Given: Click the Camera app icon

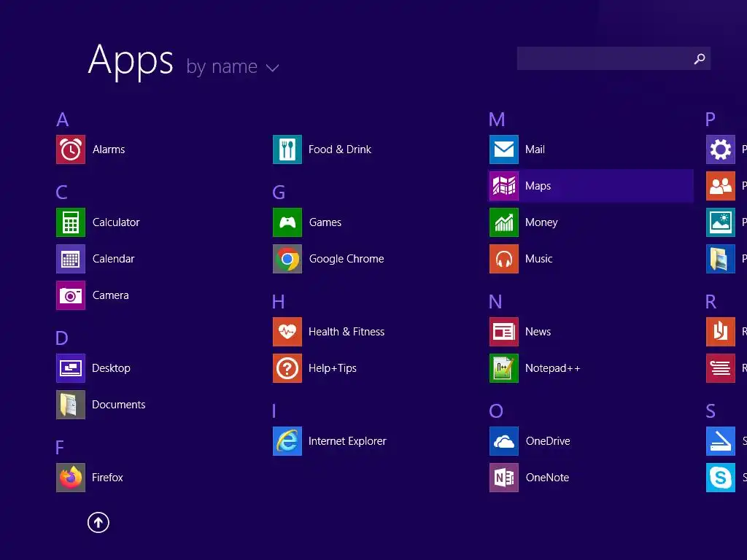Looking at the screenshot, I should pos(71,295).
